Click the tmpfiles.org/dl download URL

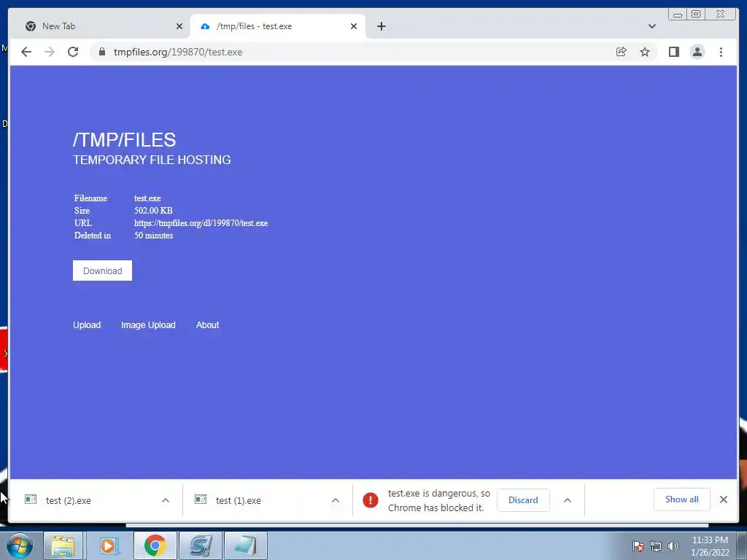[x=201, y=223]
